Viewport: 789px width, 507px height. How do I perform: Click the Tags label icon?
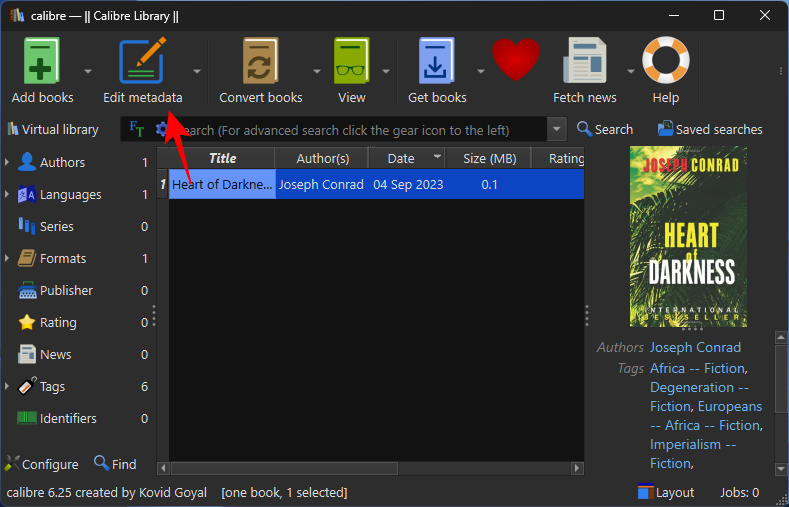[x=27, y=386]
